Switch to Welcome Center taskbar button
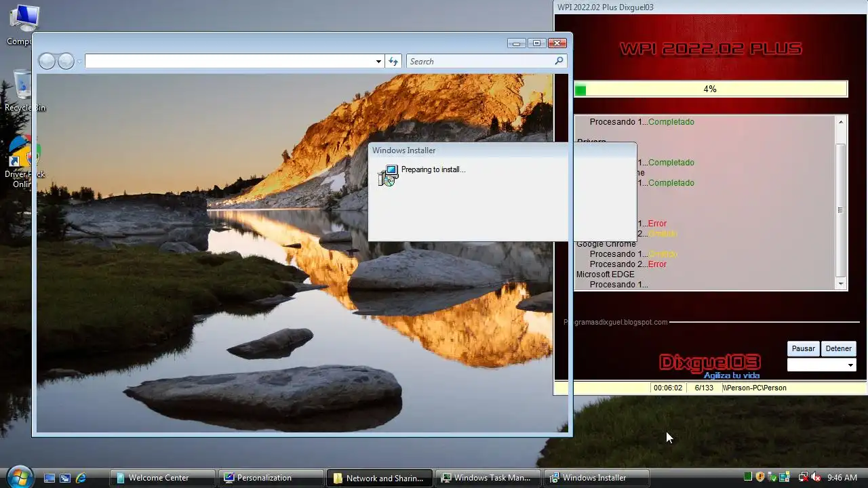868x488 pixels. [162, 478]
